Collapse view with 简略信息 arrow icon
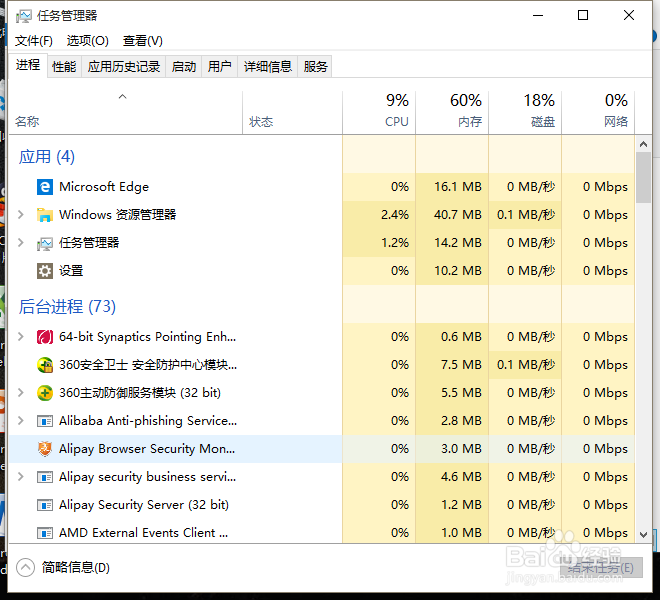 [x=26, y=568]
